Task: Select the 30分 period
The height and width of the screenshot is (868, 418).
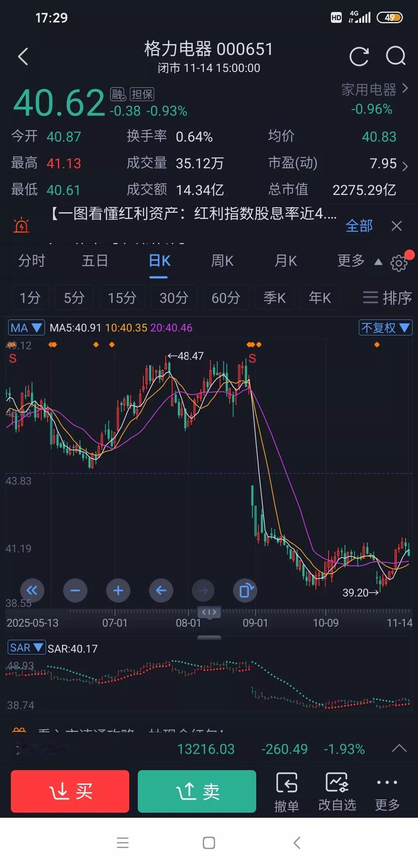Action: tap(174, 297)
